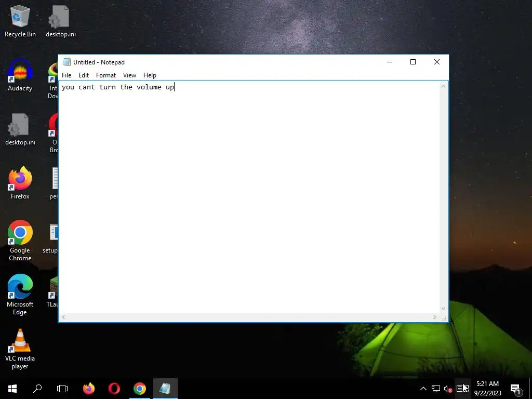Click the horizontal scrollbar right arrow
This screenshot has width=532, height=399.
435,317
